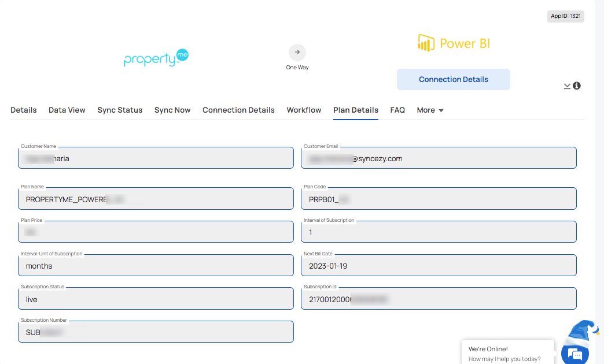Open the Data View tab
Viewport: 604px width, 364px height.
pyautogui.click(x=67, y=110)
